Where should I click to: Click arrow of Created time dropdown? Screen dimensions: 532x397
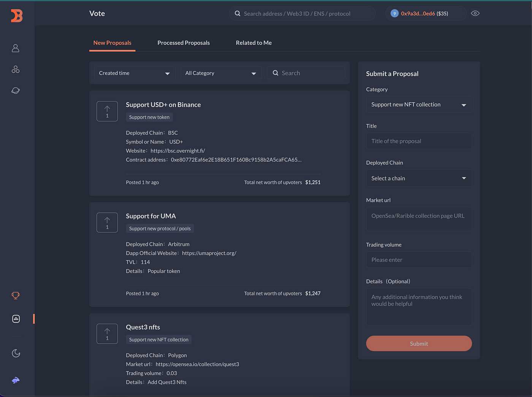[167, 73]
